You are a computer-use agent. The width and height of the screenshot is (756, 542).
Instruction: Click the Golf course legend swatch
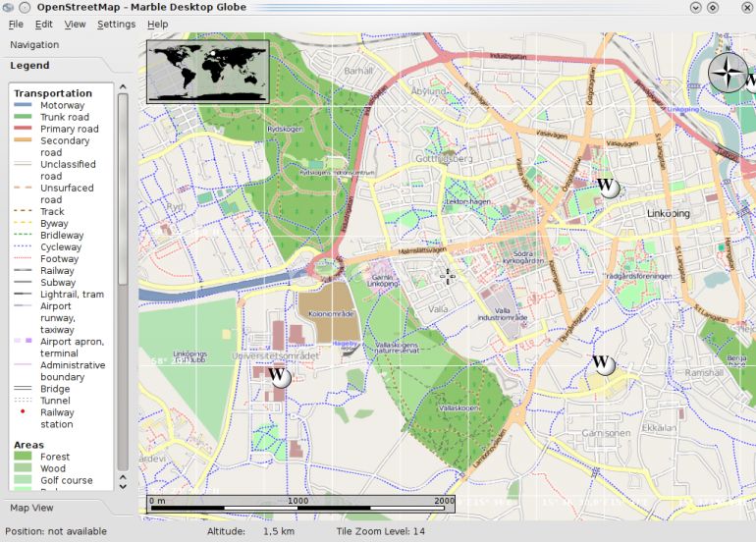tap(23, 480)
